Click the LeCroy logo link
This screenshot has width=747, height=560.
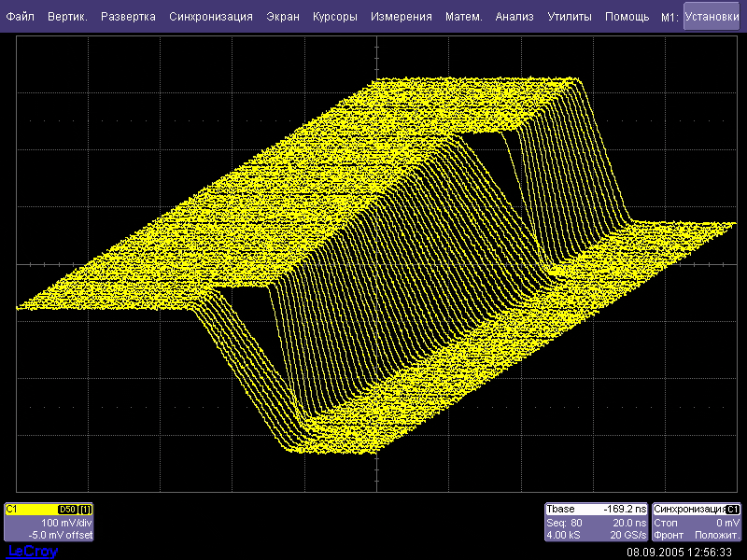(33, 552)
